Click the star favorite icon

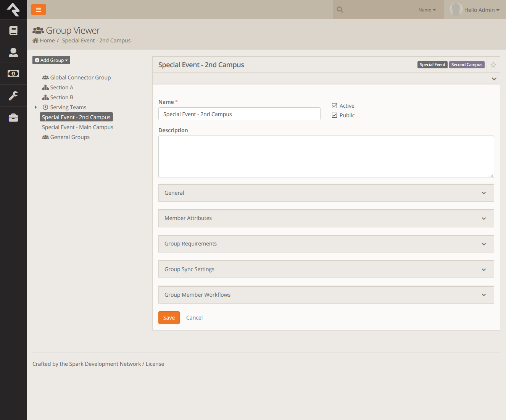point(493,65)
